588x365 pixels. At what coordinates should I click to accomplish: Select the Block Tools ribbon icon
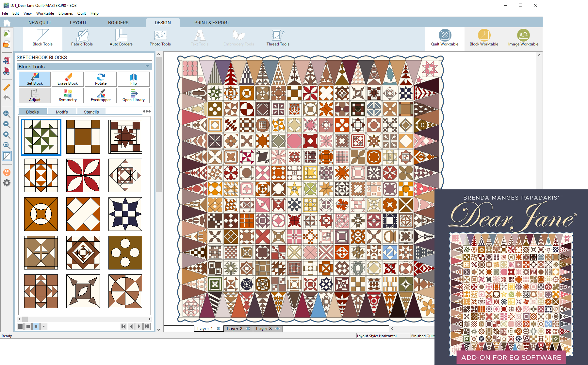pos(42,38)
